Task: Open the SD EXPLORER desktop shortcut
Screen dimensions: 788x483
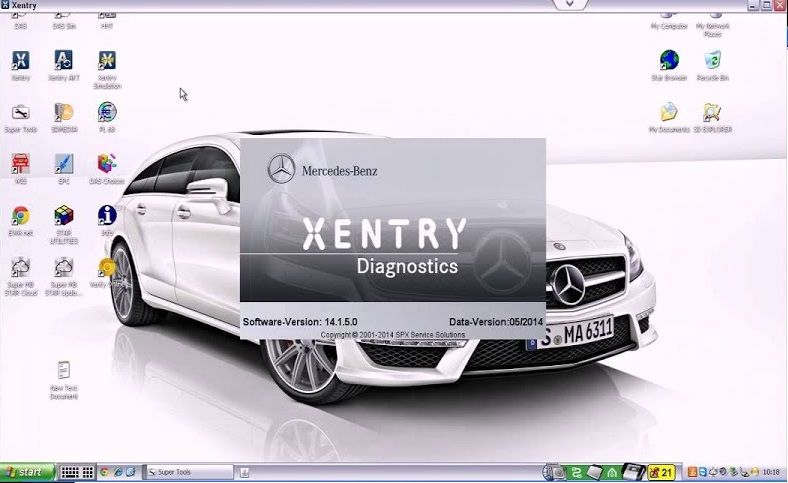Action: pyautogui.click(x=713, y=113)
